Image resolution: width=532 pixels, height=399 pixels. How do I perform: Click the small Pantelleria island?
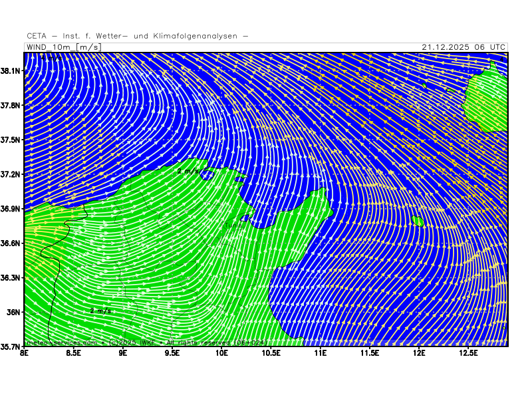418,221
